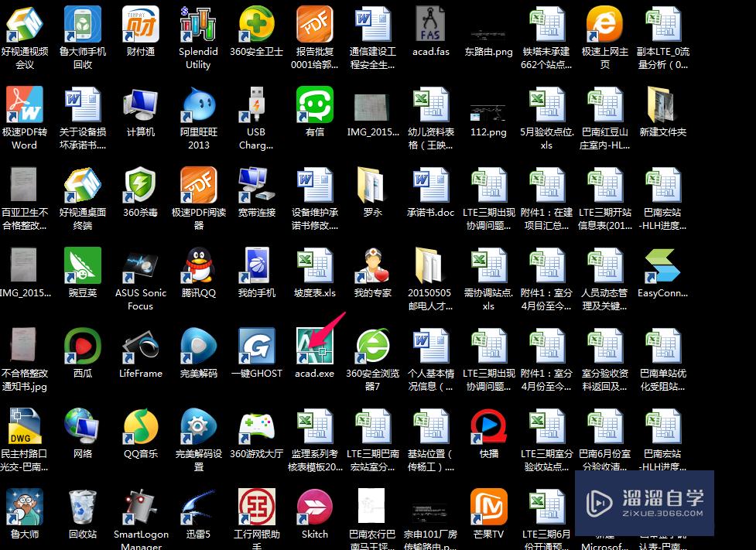Open the USB Charger shortcut
This screenshot has height=550, width=756.
pyautogui.click(x=256, y=104)
